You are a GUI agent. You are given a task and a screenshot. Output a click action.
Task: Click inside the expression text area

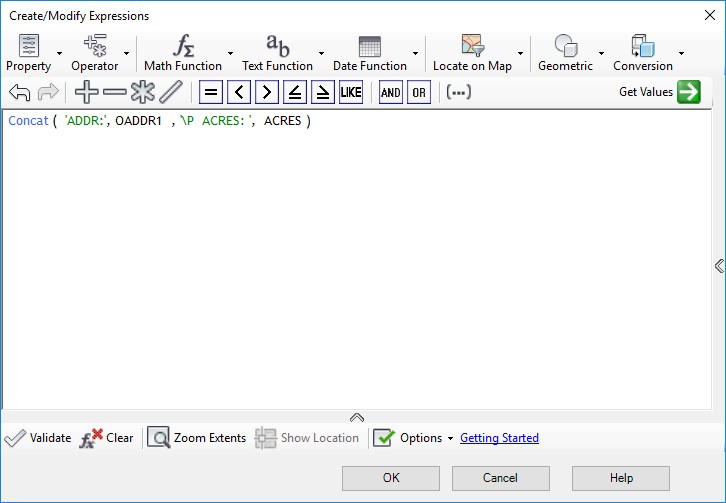click(x=357, y=259)
